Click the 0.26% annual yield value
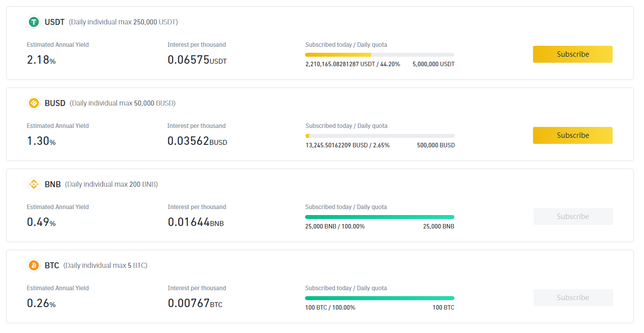The image size is (644, 333). tap(41, 303)
